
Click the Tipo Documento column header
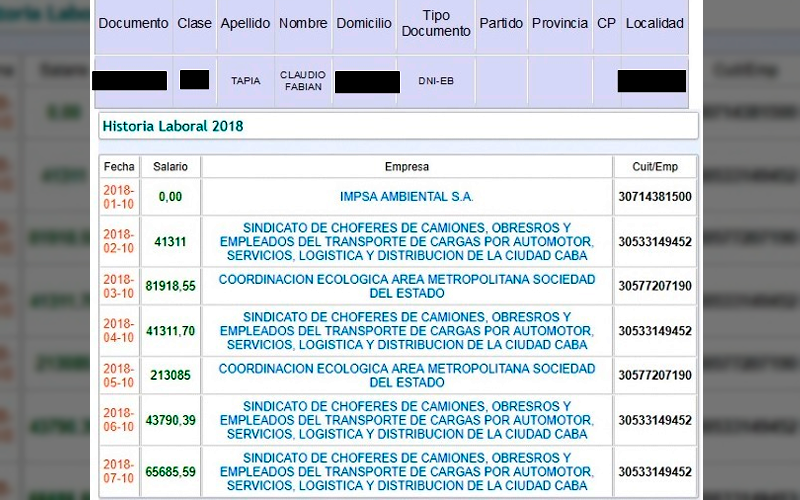click(x=436, y=23)
